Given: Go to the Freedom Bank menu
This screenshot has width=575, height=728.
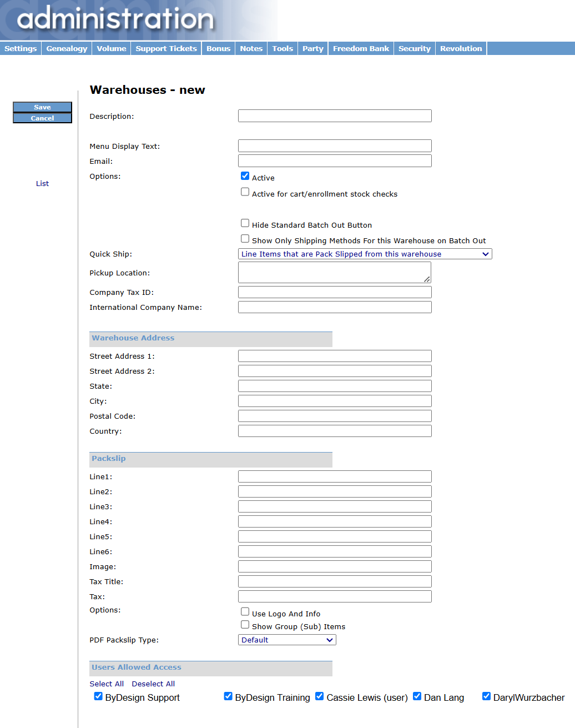Looking at the screenshot, I should click(x=361, y=48).
